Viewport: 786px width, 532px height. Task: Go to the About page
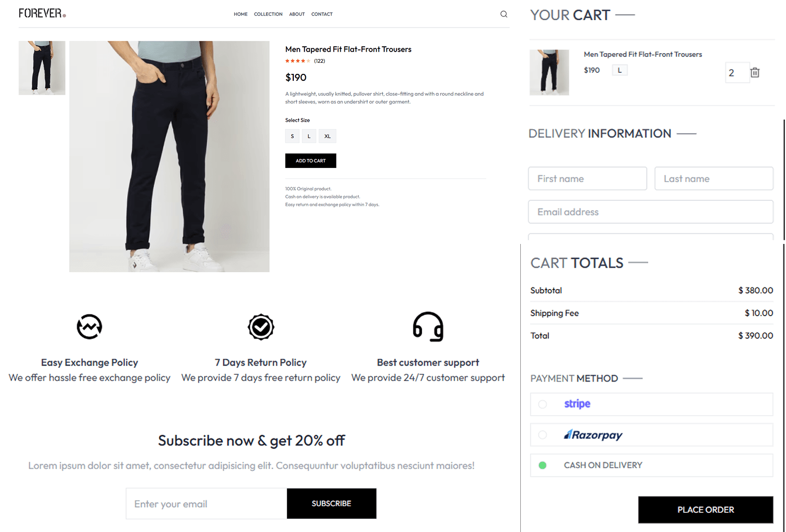297,14
